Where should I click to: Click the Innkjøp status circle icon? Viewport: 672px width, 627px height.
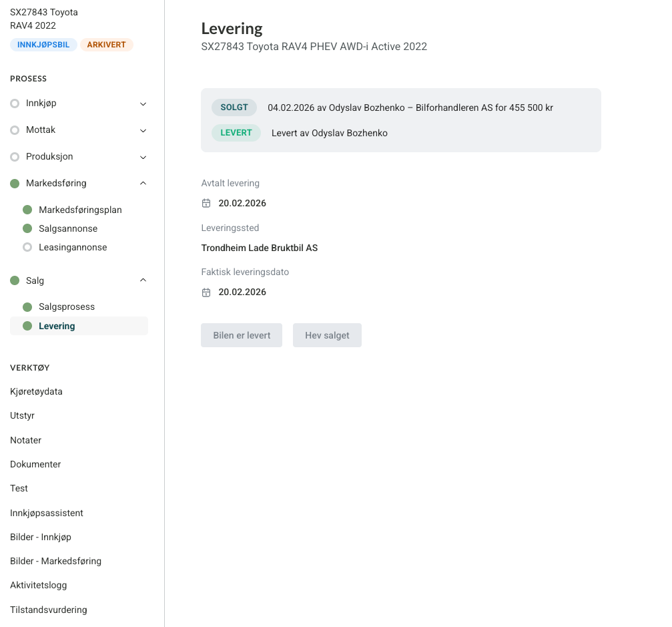15,103
